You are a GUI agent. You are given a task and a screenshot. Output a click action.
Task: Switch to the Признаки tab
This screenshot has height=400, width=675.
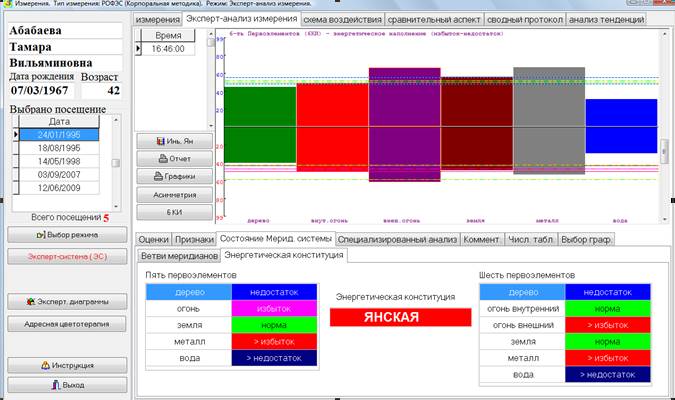click(194, 239)
